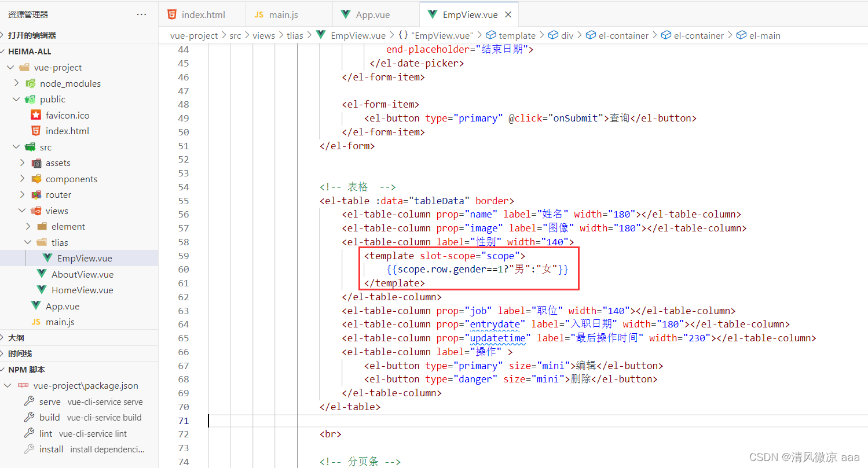Select the src breadcrumb segment
868x468 pixels.
[x=235, y=35]
